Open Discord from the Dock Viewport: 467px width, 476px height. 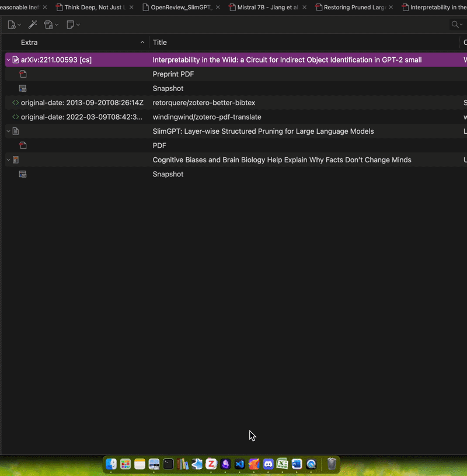[268, 464]
